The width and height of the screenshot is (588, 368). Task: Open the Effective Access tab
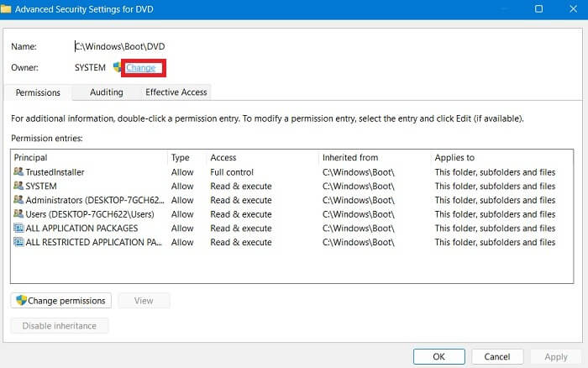pyautogui.click(x=176, y=92)
